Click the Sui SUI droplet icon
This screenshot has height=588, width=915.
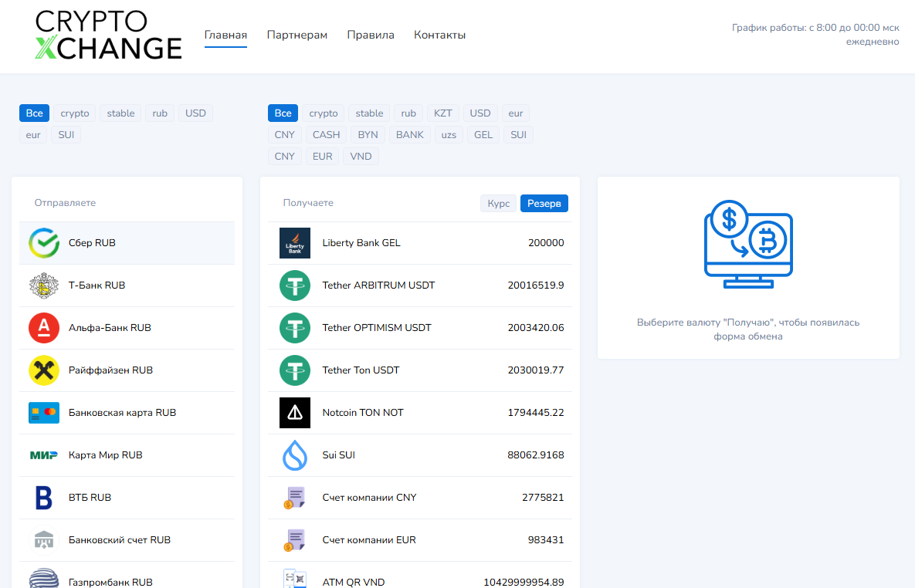point(295,455)
